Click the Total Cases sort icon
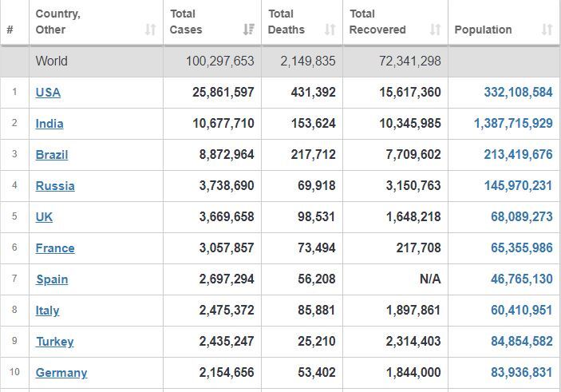 [x=249, y=30]
